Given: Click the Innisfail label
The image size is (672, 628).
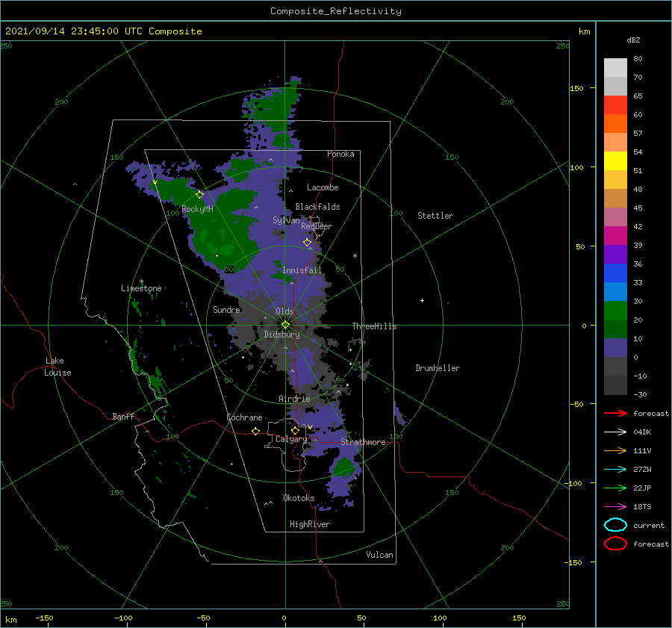Looking at the screenshot, I should [x=302, y=270].
